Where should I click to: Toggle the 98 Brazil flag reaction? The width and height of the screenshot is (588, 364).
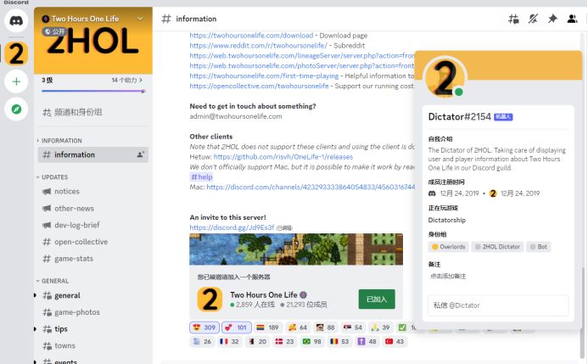312,341
